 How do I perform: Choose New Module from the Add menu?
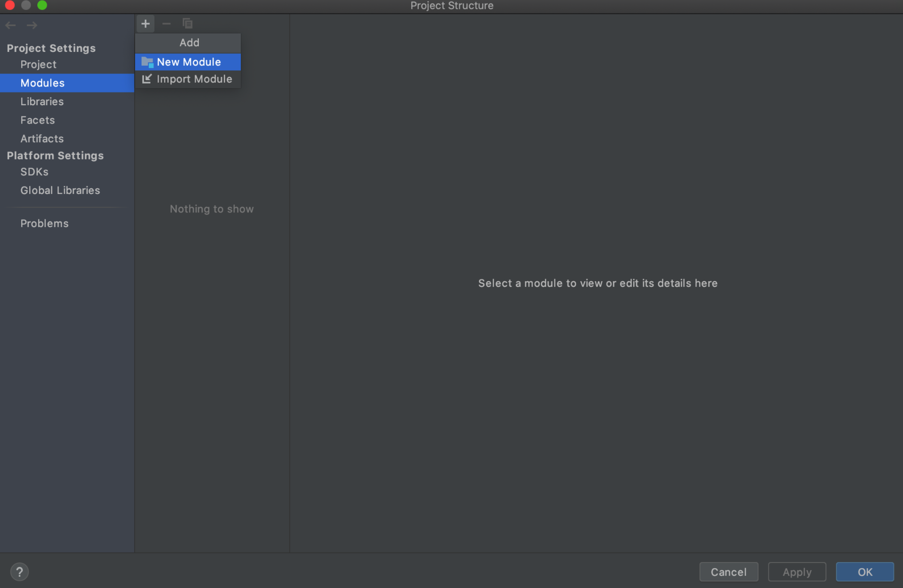pos(188,62)
